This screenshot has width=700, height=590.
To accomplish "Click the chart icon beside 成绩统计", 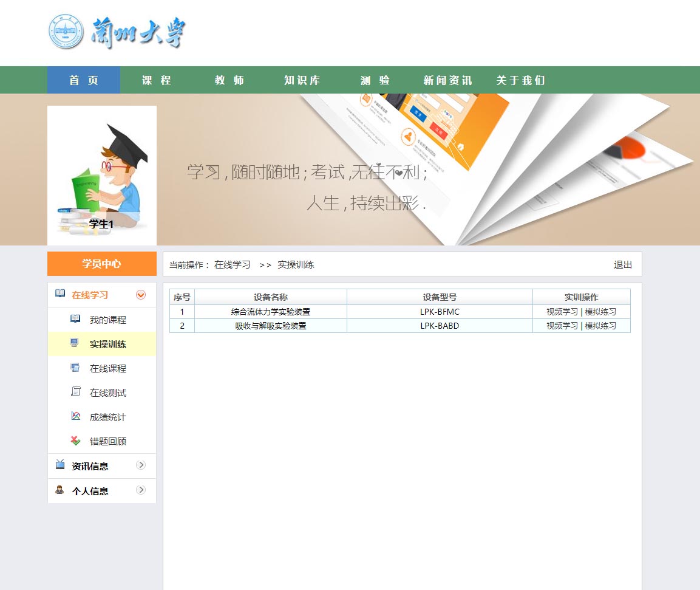I will (x=75, y=416).
